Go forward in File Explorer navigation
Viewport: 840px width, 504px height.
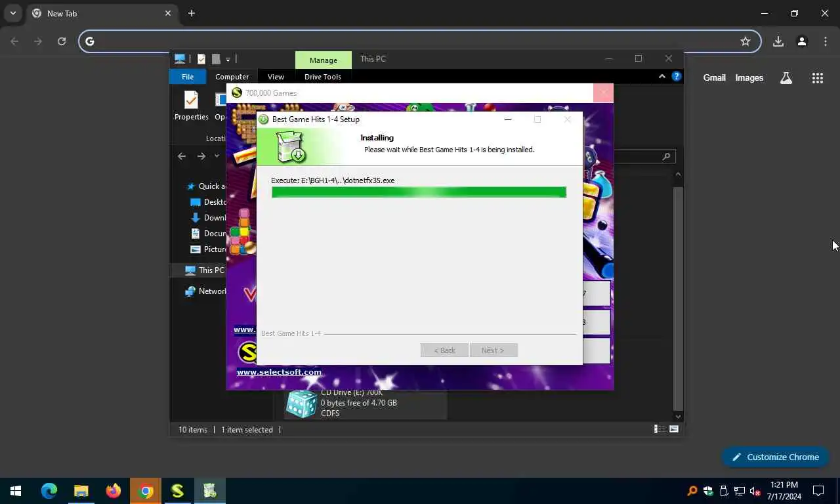pyautogui.click(x=201, y=156)
